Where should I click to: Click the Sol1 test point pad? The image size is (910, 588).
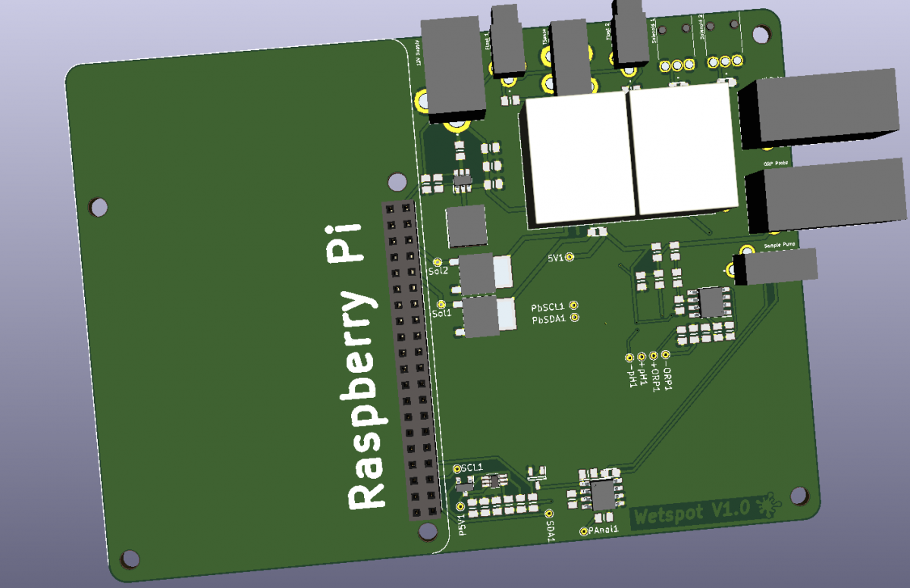click(441, 303)
